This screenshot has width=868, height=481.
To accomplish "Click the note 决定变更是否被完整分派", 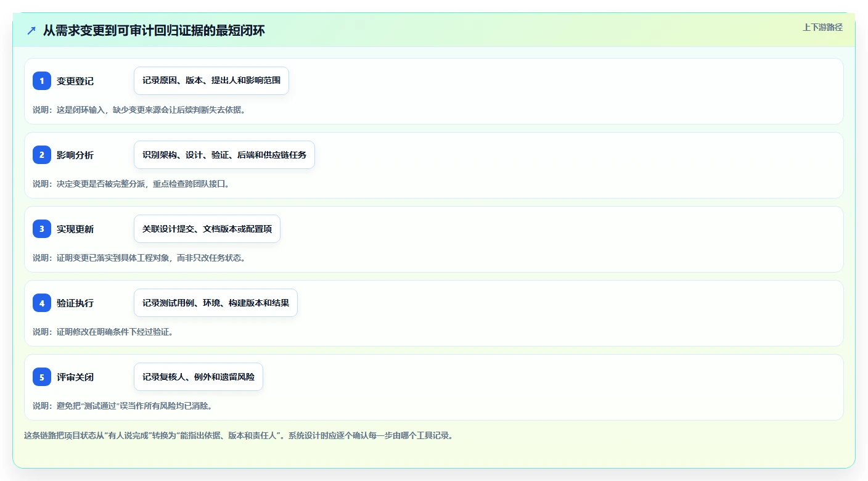I will [x=131, y=184].
